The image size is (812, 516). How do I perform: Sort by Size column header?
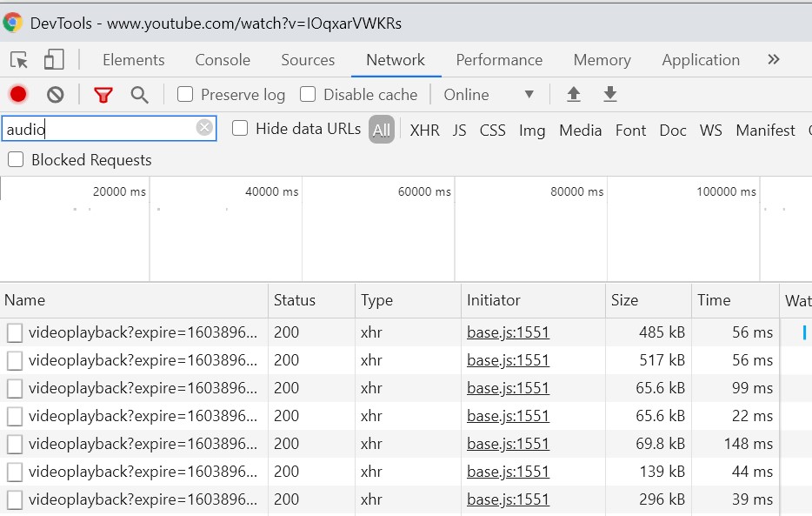[649, 300]
